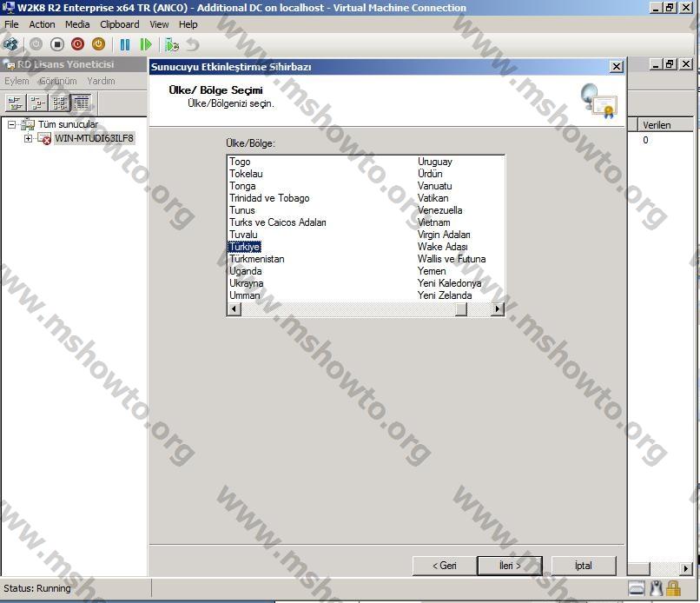Expand the WIN-MTUDI63ILF8 server node
The width and height of the screenshot is (700, 603).
pyautogui.click(x=29, y=138)
